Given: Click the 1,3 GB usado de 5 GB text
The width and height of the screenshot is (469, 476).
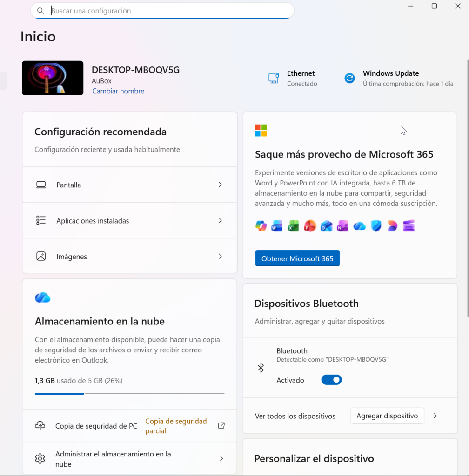Looking at the screenshot, I should [x=79, y=381].
